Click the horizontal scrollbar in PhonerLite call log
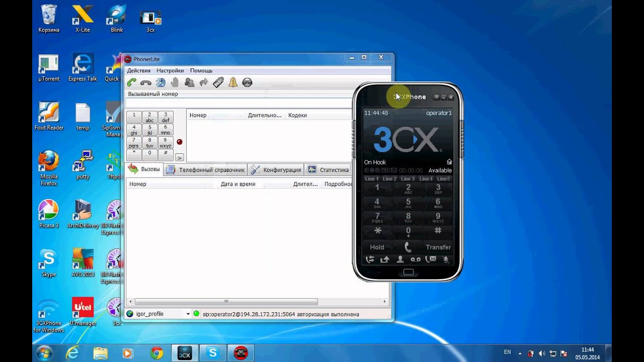Viewport: 644px width, 362px height. (225, 302)
